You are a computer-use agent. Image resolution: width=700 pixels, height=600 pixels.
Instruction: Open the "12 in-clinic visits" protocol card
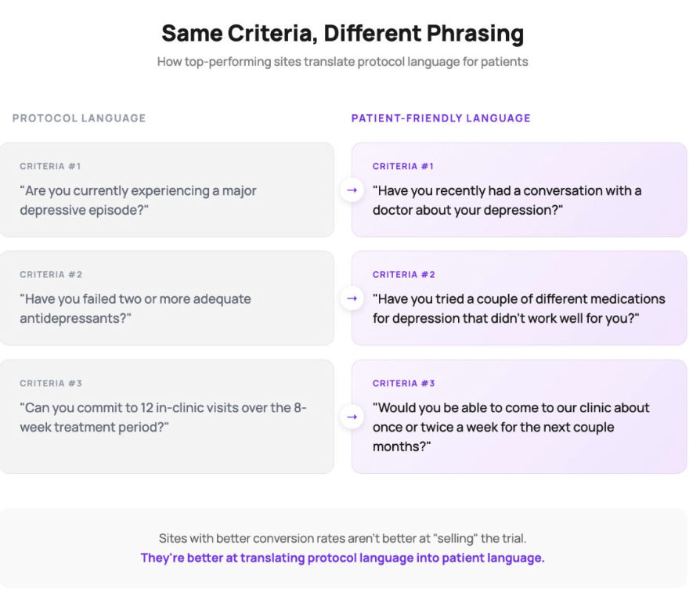pos(167,417)
